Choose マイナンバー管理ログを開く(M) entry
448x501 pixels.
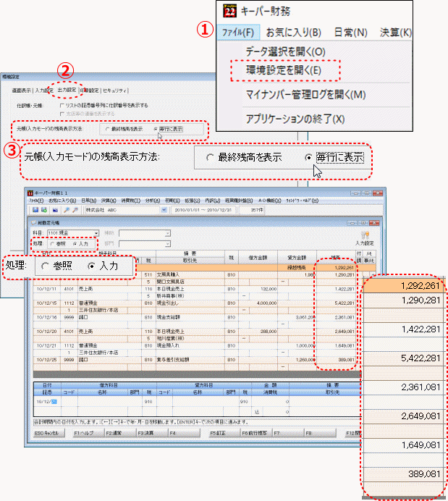tap(305, 94)
